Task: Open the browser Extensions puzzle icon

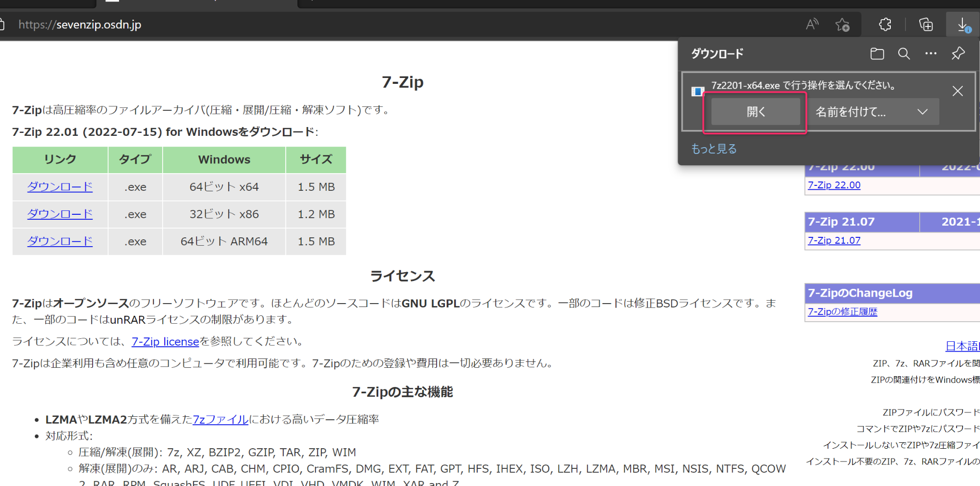Action: point(885,25)
